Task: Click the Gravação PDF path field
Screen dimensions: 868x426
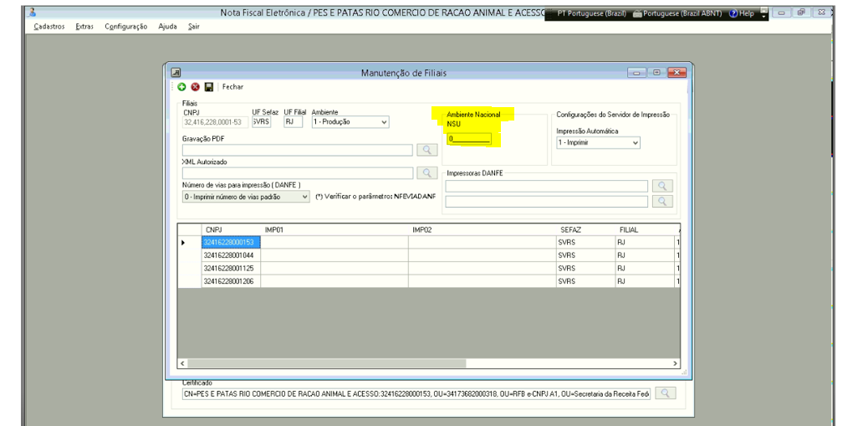Action: [x=297, y=150]
